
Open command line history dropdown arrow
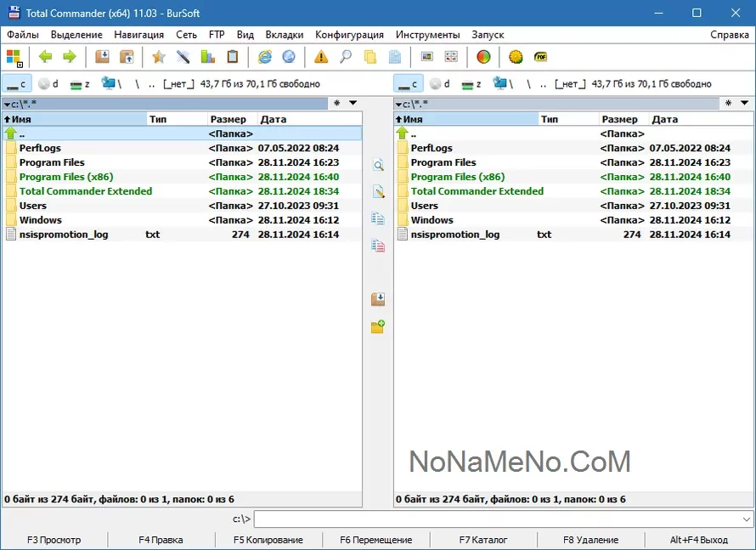(746, 519)
